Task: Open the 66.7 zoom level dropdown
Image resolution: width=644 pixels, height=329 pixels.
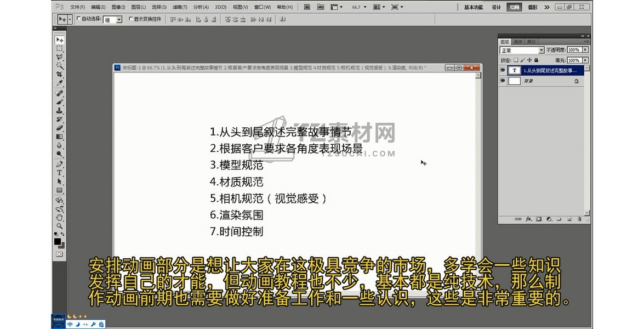Action: (365, 7)
